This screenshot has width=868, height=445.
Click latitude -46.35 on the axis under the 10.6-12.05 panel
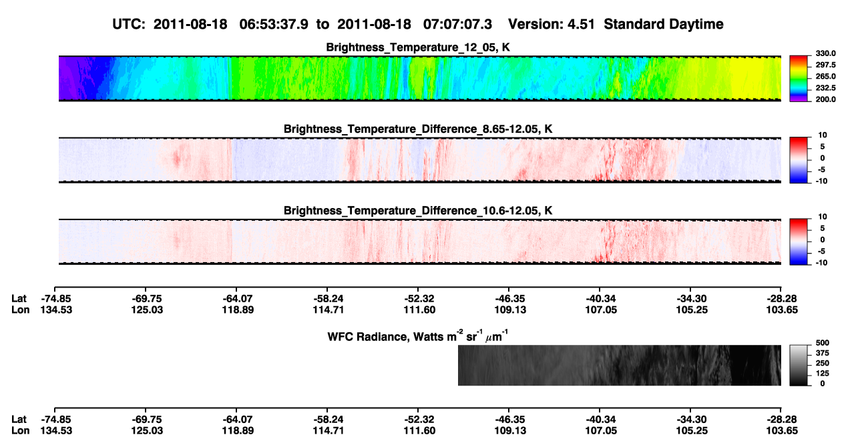coord(509,298)
